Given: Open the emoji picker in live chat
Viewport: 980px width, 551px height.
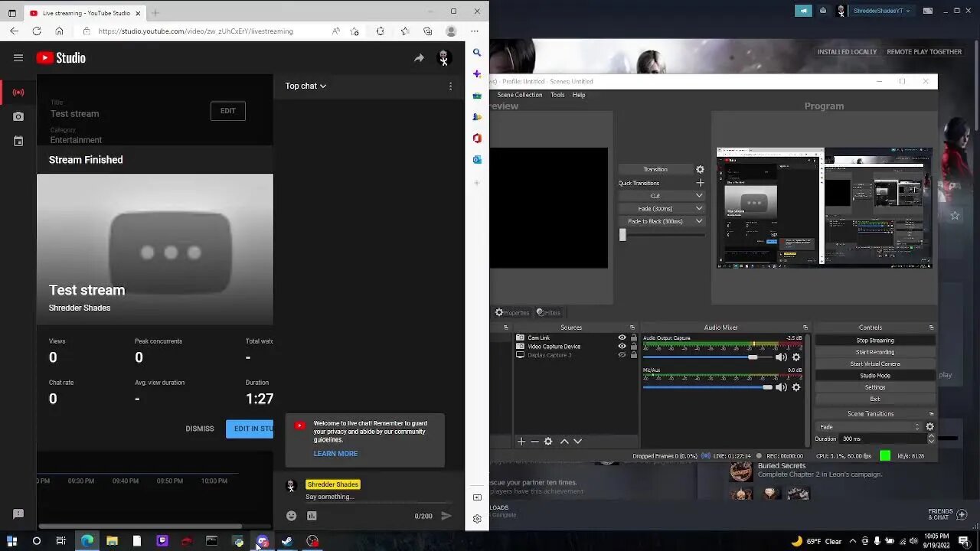Looking at the screenshot, I should pyautogui.click(x=291, y=516).
